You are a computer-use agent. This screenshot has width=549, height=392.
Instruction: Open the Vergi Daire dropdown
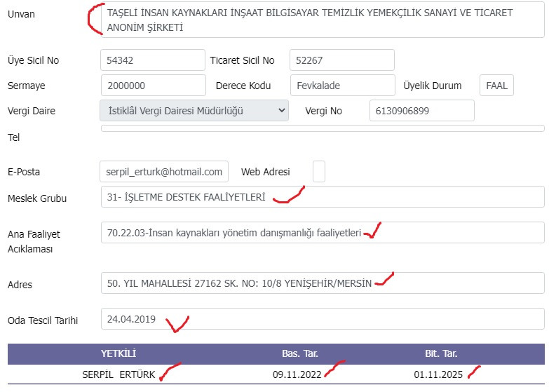point(194,111)
